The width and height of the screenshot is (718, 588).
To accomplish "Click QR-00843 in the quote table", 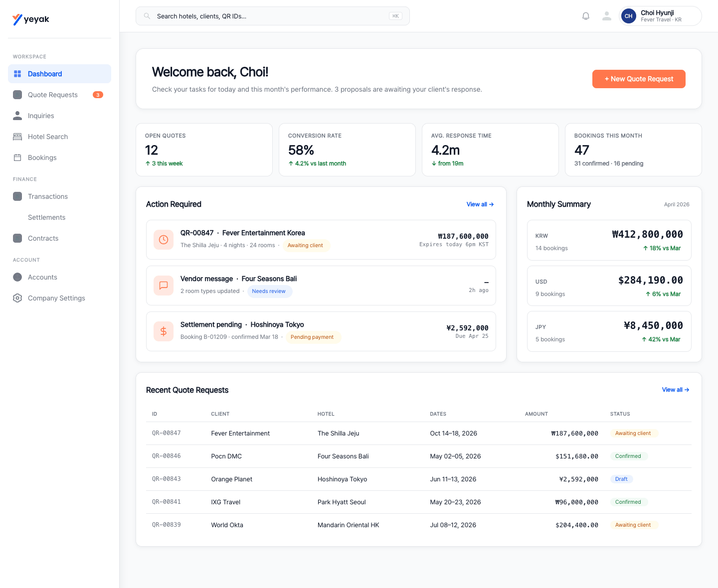I will (x=167, y=479).
